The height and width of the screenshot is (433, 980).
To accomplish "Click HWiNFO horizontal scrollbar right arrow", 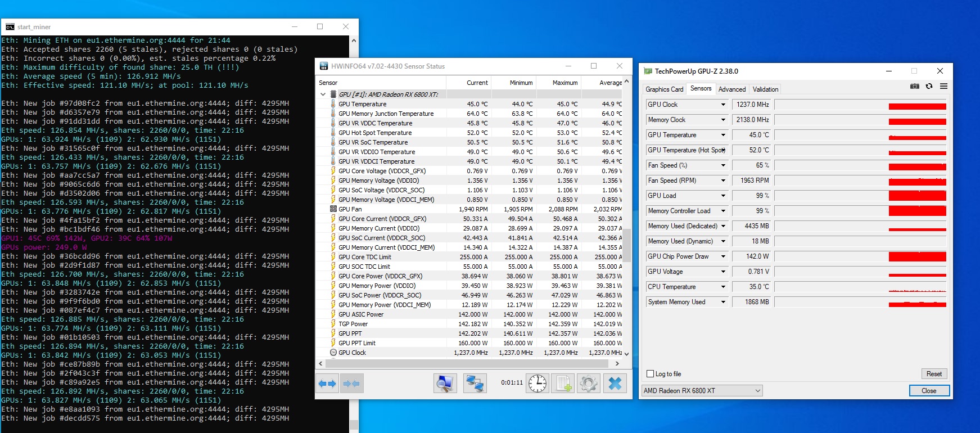I will tap(617, 364).
